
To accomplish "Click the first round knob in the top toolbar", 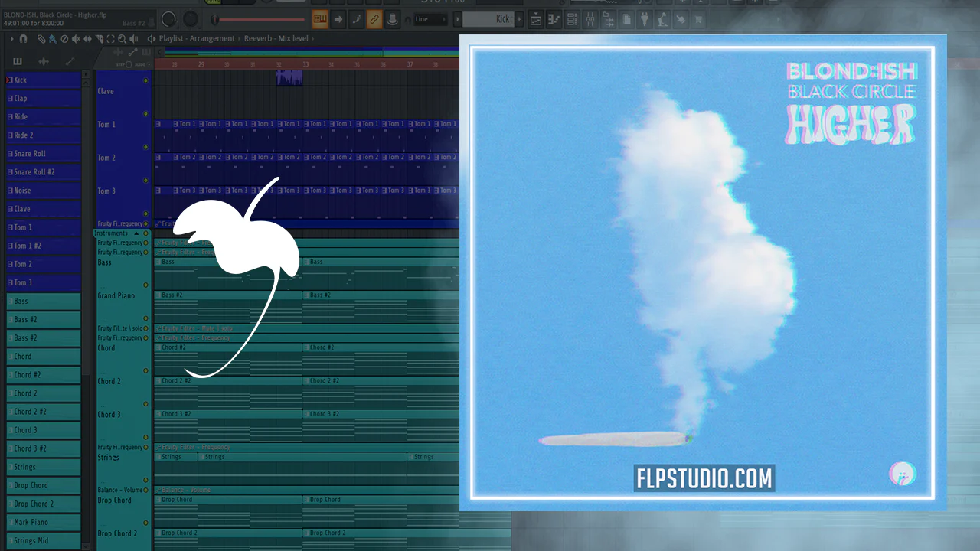I will click(169, 20).
